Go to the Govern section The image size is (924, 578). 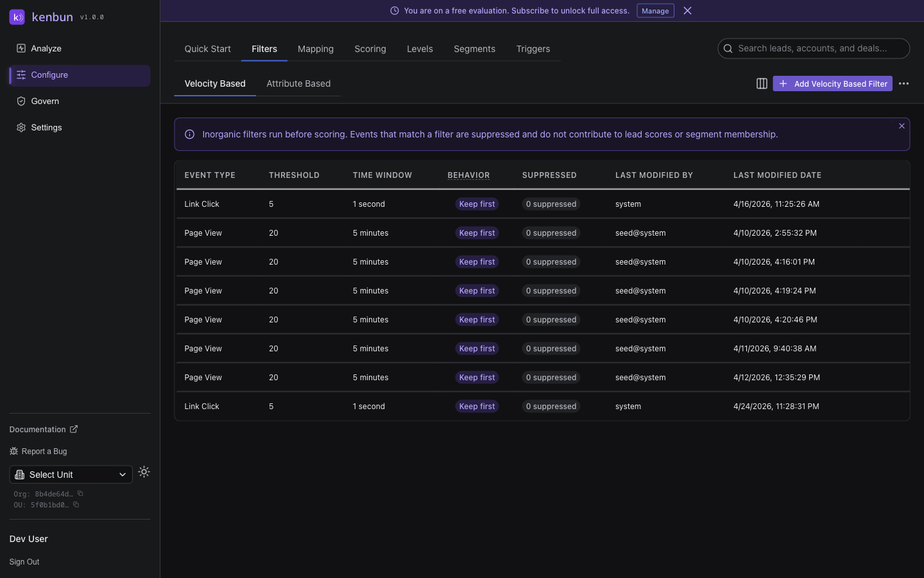point(80,101)
